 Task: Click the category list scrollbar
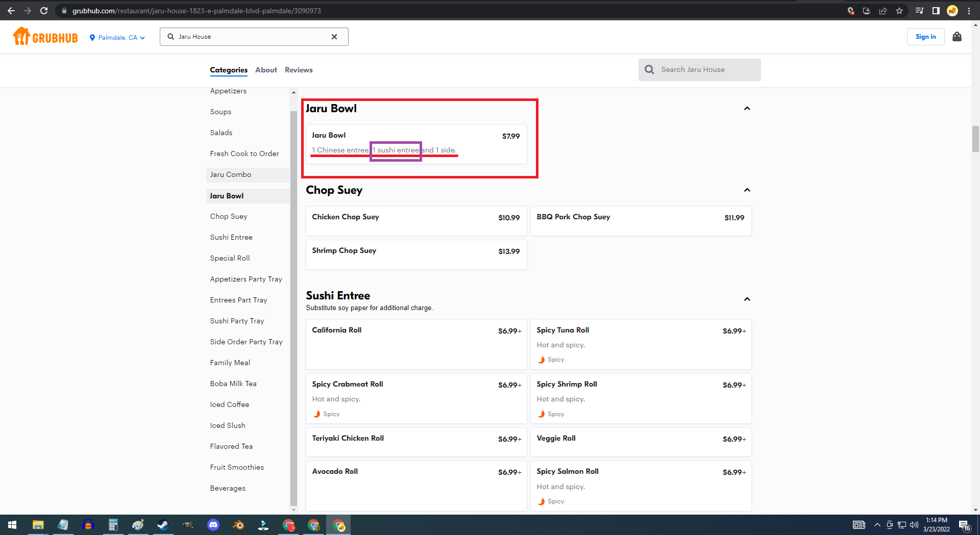pos(293,306)
